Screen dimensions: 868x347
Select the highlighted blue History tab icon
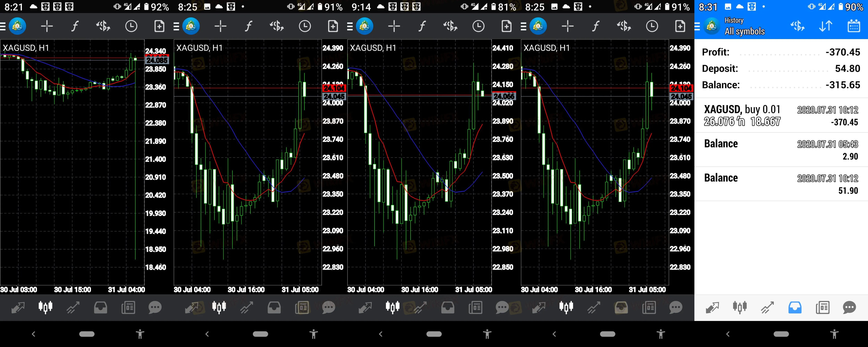pos(795,307)
